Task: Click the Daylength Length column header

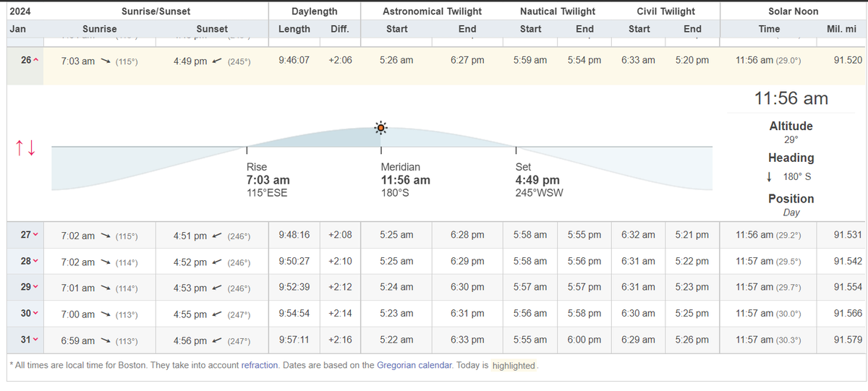Action: pos(294,29)
